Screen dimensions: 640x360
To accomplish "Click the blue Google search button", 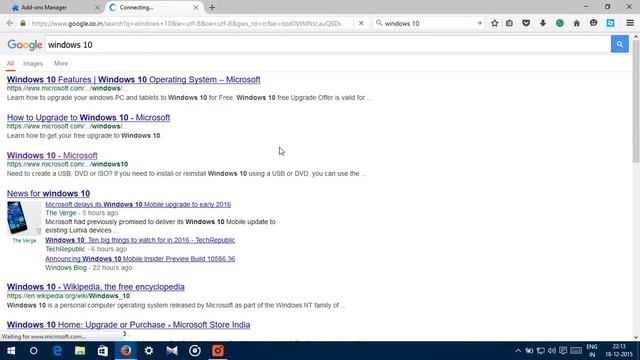I will point(619,44).
